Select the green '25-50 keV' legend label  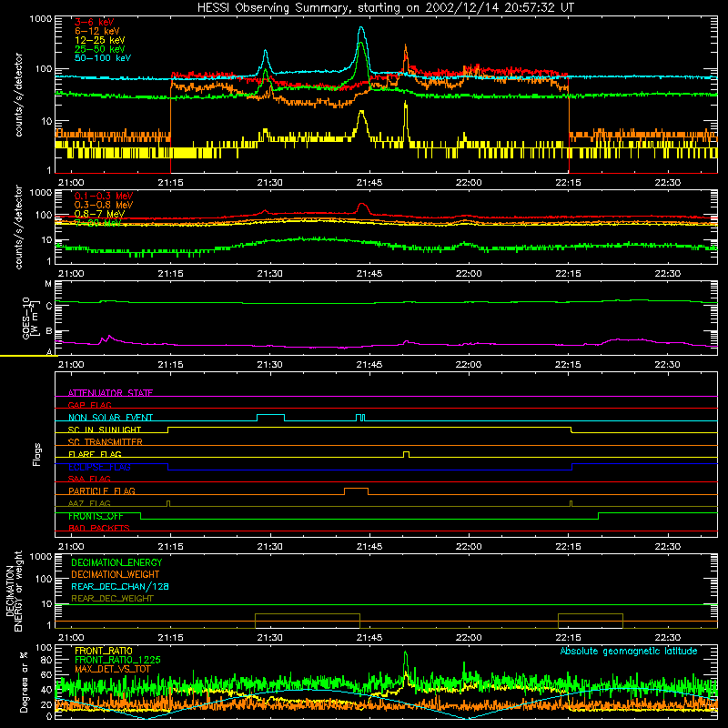(100, 49)
